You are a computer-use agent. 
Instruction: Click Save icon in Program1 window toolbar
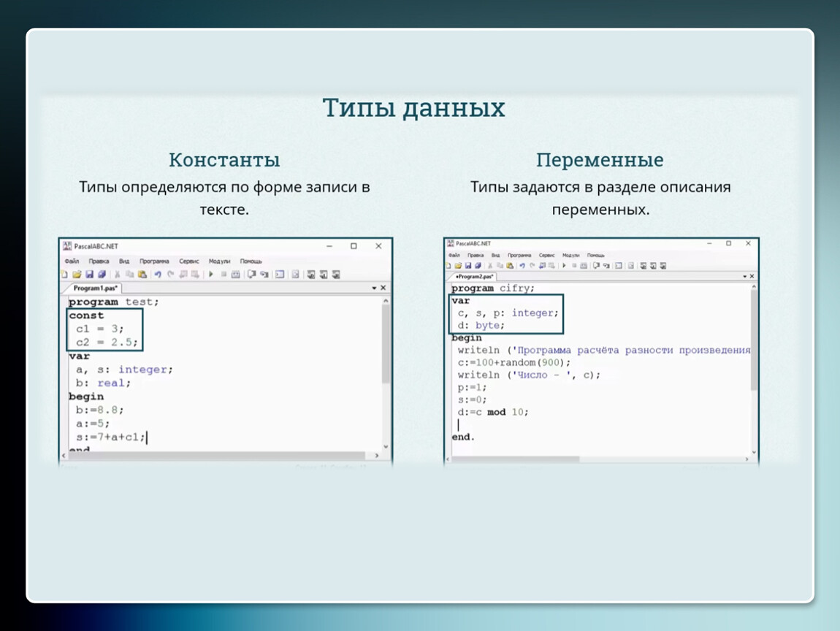click(x=89, y=275)
